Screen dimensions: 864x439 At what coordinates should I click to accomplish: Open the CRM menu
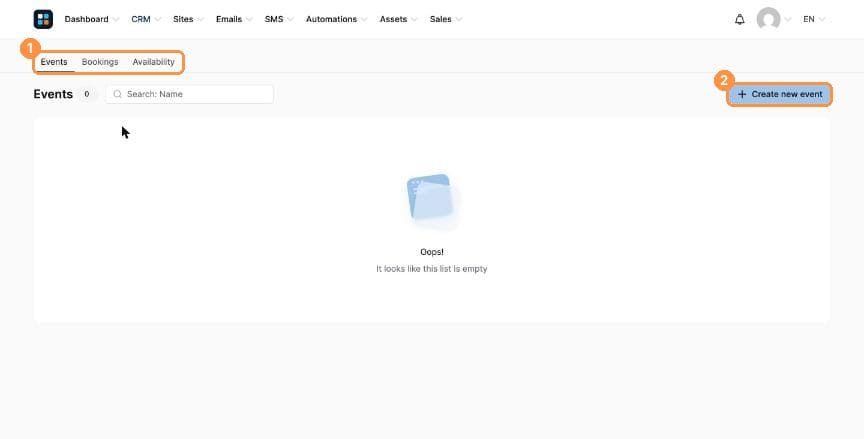tap(141, 19)
